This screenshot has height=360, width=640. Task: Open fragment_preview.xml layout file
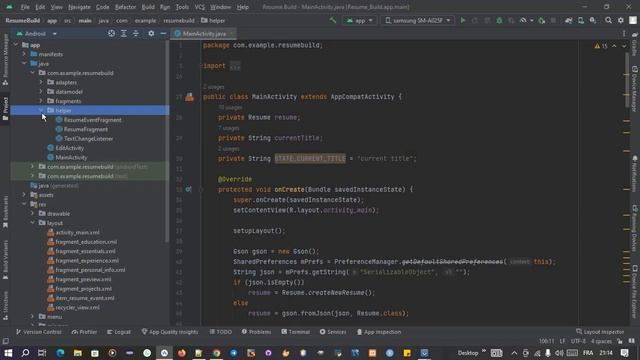tap(83, 279)
